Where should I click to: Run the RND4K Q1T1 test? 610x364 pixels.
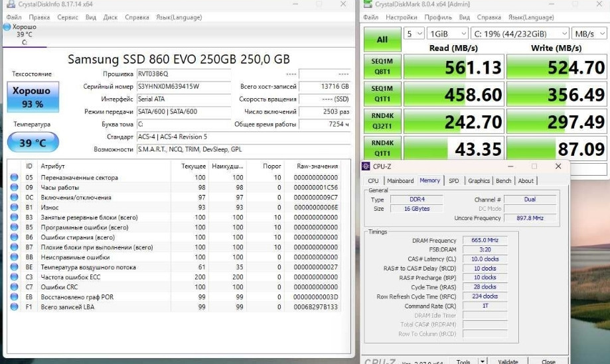tap(382, 147)
